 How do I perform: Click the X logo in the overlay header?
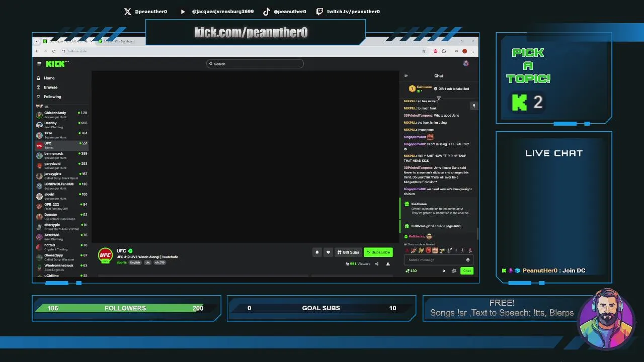point(127,11)
